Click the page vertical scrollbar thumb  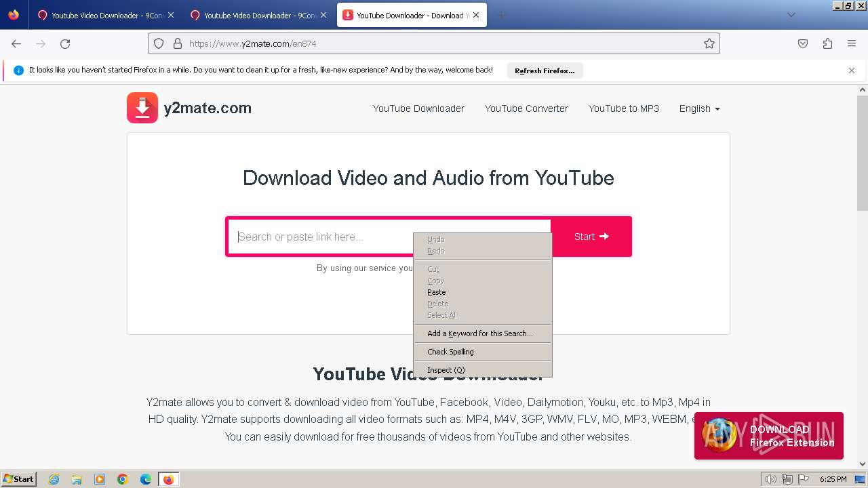point(863,152)
